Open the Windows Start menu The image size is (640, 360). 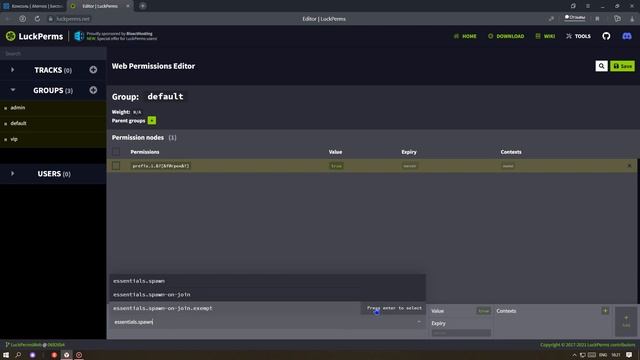[x=6, y=355]
